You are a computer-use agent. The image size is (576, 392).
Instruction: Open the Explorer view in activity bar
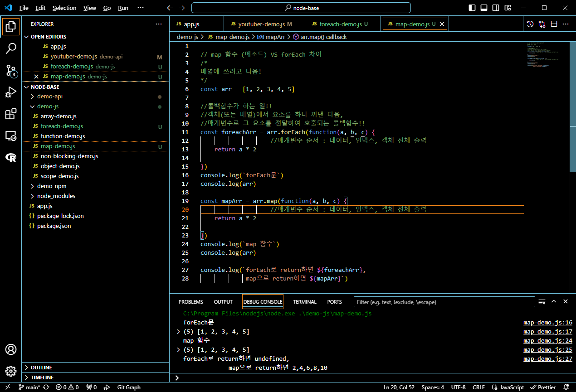click(10, 27)
